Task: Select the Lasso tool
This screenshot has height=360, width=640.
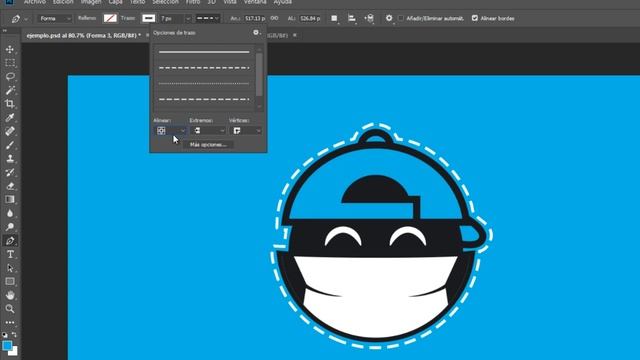Action: [10, 76]
